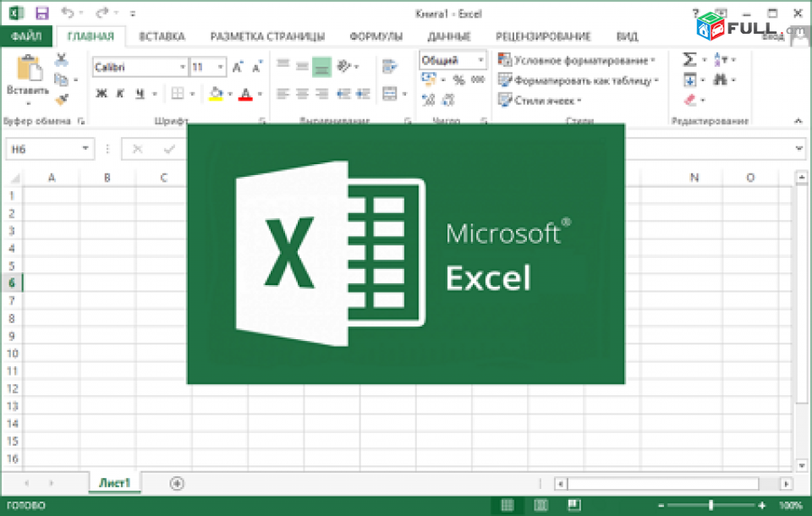Viewport: 812px width, 516px height.
Task: Decrease decimal places
Action: (448, 100)
